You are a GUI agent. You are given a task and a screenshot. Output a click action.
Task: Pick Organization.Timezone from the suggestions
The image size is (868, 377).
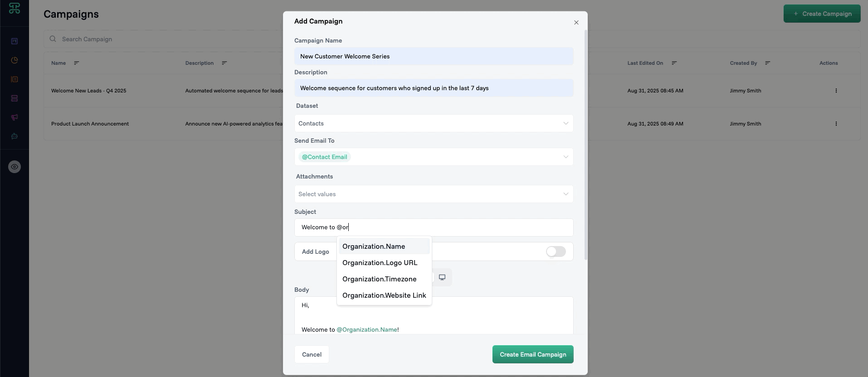[x=379, y=279]
